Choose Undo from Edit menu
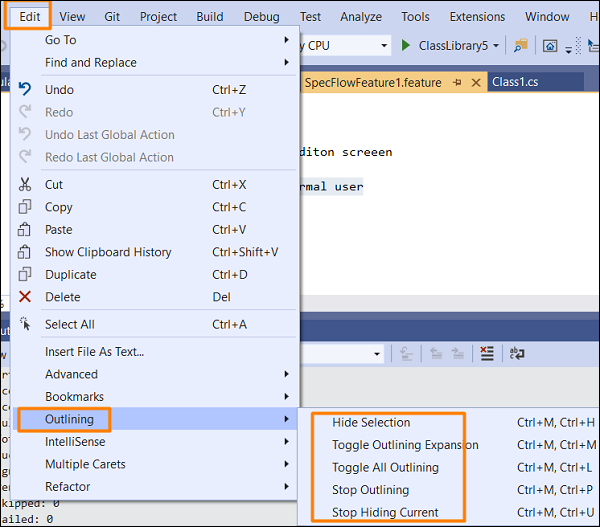This screenshot has height=527, width=600. click(x=155, y=90)
